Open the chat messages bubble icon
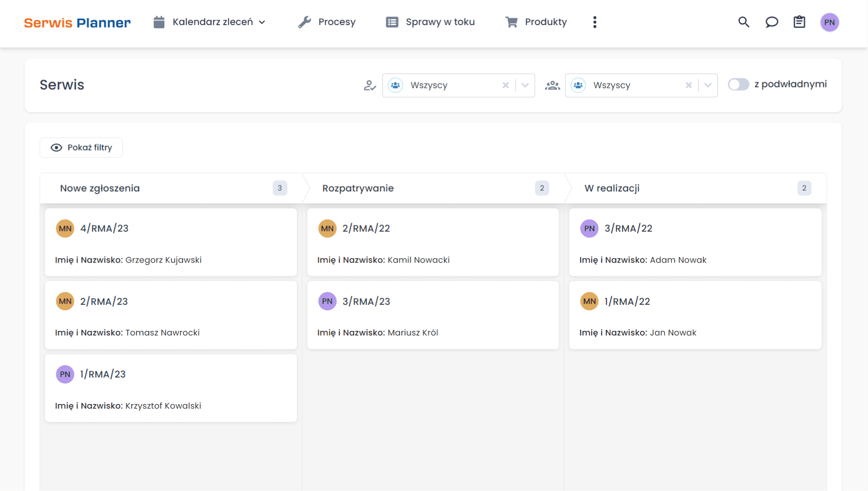 pos(771,22)
